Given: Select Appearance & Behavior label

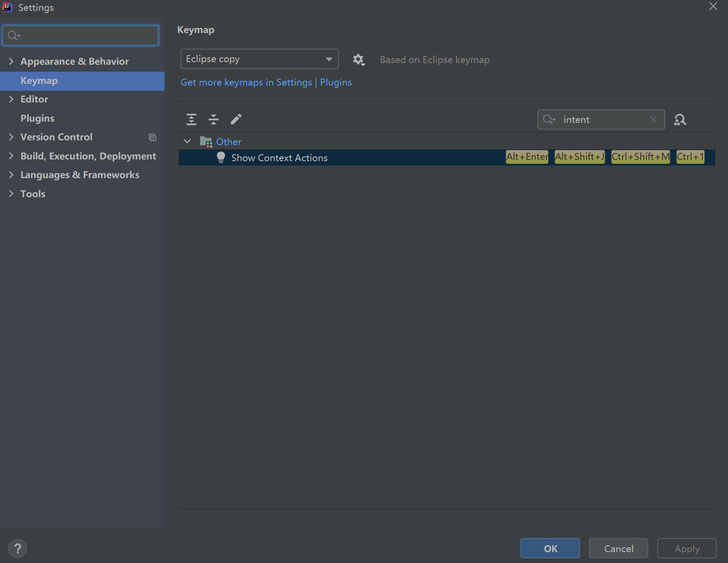Looking at the screenshot, I should click(x=75, y=61).
